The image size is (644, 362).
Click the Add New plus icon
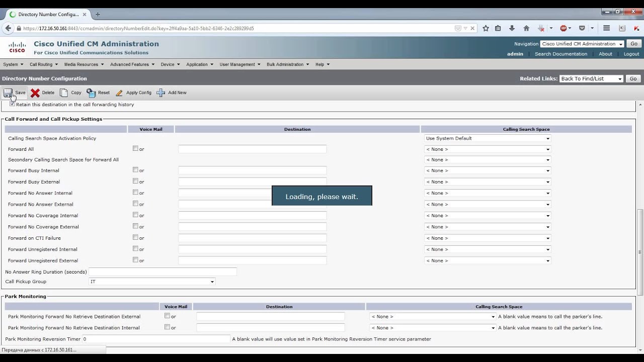161,93
